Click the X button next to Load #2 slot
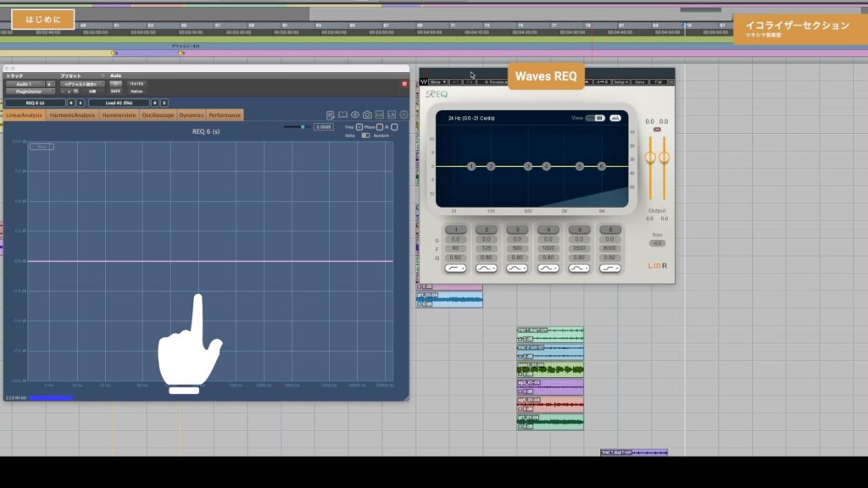This screenshot has width=868, height=488. (164, 103)
